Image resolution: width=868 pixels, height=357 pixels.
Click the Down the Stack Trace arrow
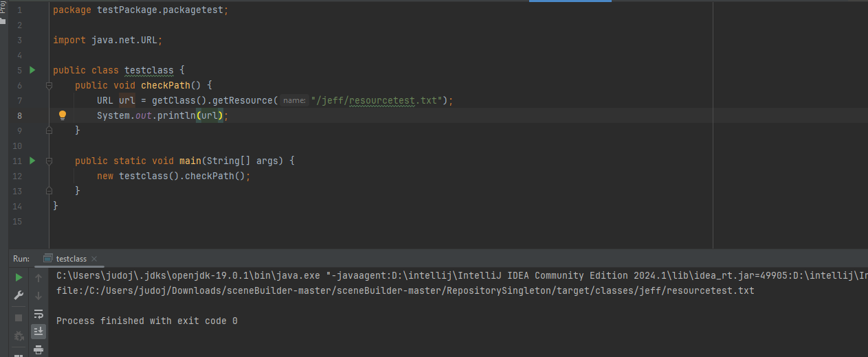(38, 296)
